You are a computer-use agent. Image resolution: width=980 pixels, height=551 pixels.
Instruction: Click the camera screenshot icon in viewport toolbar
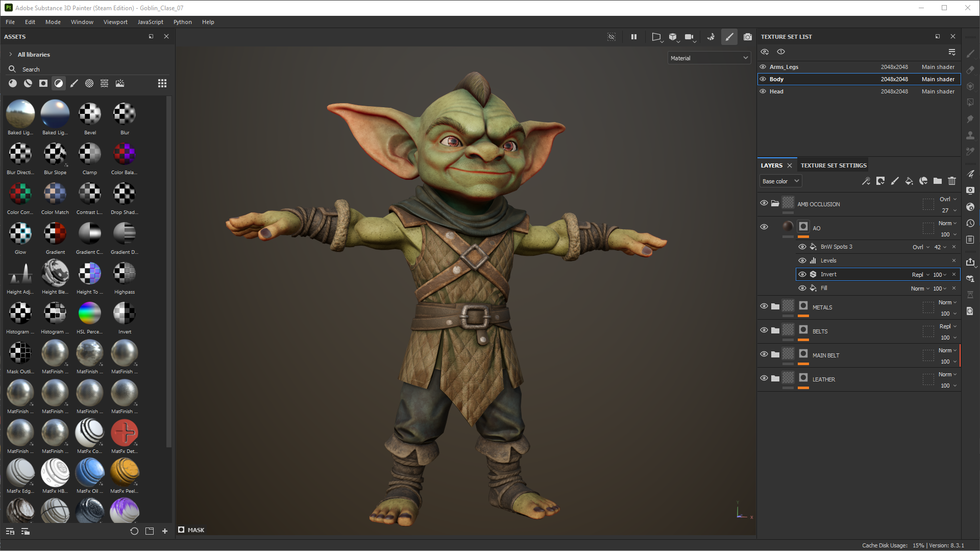[x=747, y=37]
